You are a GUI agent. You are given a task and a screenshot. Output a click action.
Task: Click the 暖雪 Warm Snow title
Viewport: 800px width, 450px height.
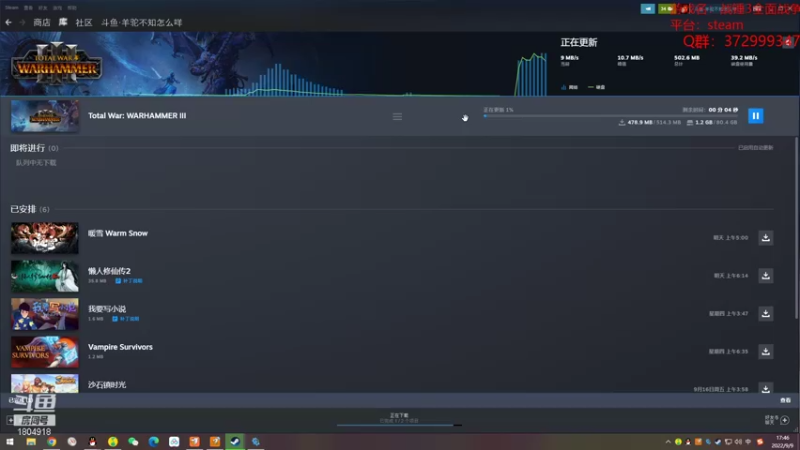(118, 233)
